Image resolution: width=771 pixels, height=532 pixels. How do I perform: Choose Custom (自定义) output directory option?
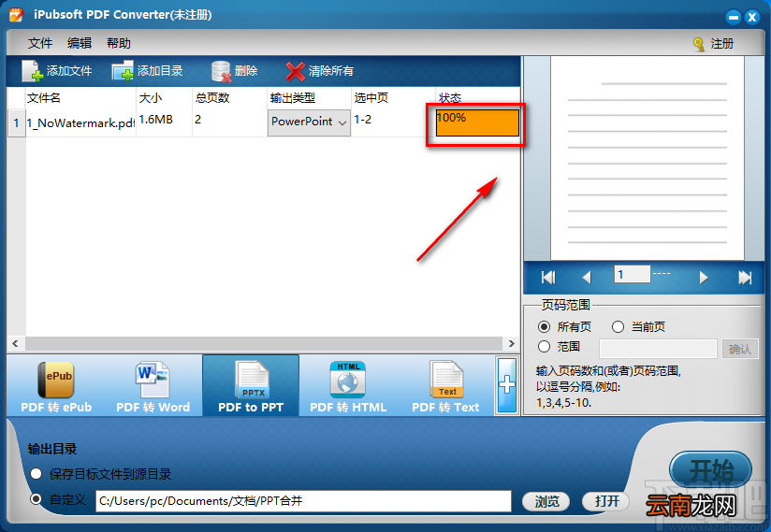(x=36, y=499)
